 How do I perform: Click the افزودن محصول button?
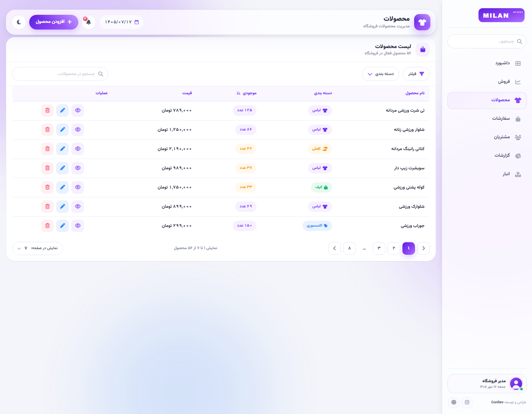tap(54, 22)
